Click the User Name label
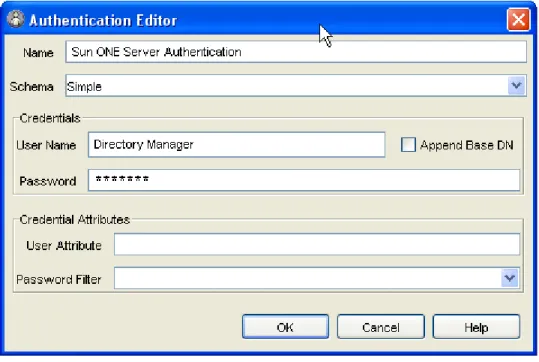Viewport: 539px width, 362px height. [x=46, y=145]
